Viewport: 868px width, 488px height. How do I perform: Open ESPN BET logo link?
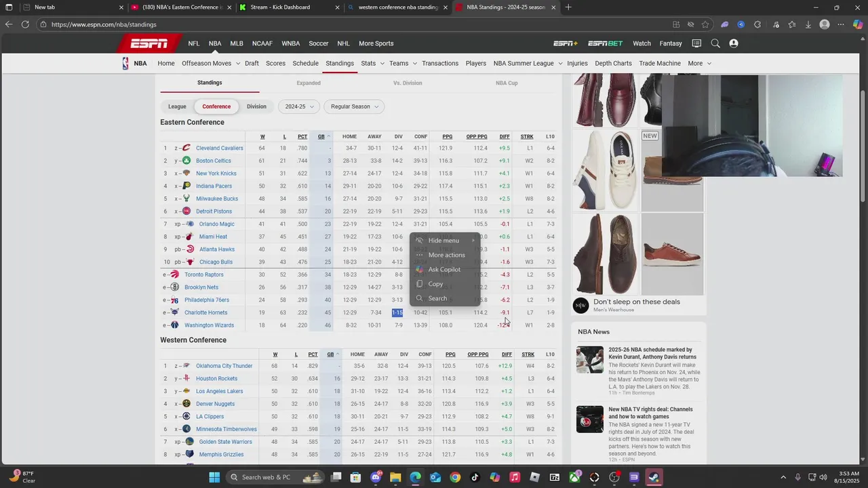click(x=605, y=43)
